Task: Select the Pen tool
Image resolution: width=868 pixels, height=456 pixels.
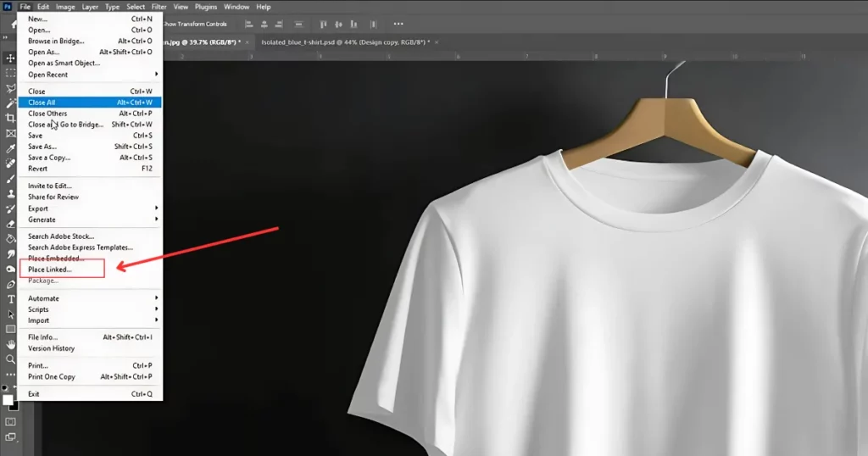Action: (x=11, y=284)
